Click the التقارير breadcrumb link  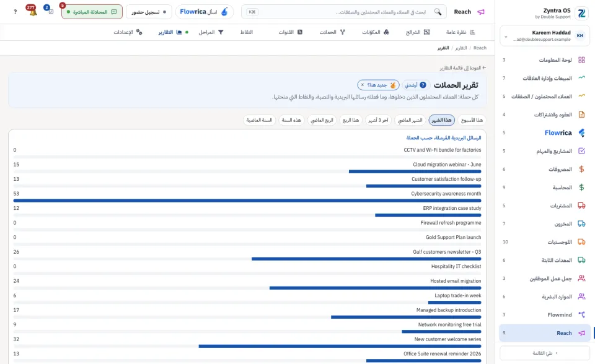[x=461, y=48]
